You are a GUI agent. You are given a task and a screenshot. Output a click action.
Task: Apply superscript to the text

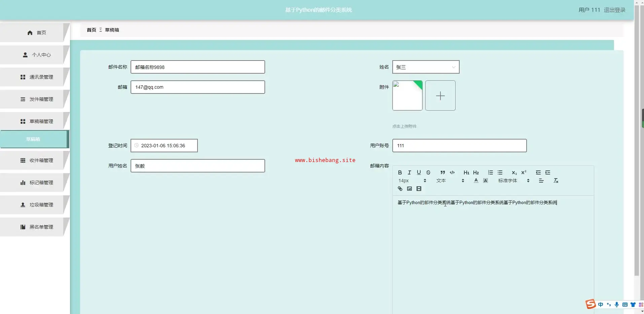[x=524, y=172]
